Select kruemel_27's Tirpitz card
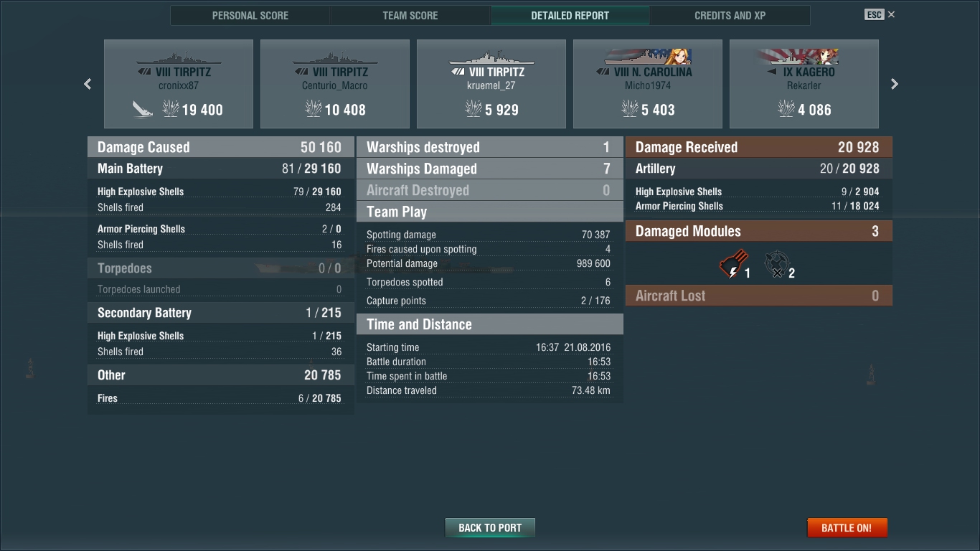The height and width of the screenshot is (551, 980). click(491, 84)
